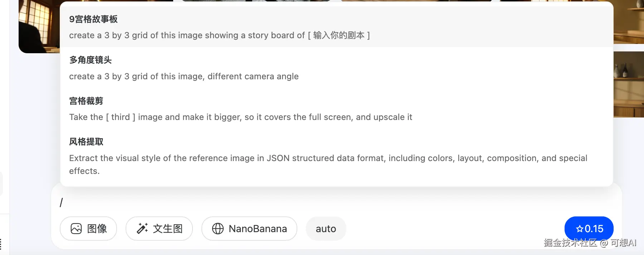The image size is (644, 255).
Task: Click the different camera angle description text
Action: (x=184, y=76)
